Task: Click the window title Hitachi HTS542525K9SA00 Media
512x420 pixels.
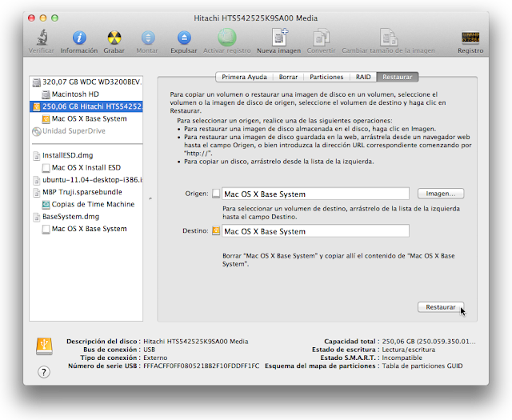Action: tap(256, 18)
